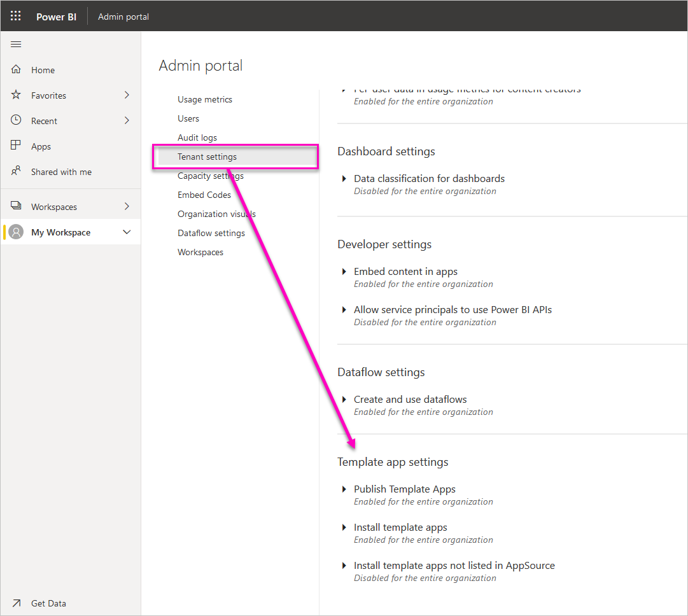This screenshot has height=616, width=688.
Task: Click the Favorites star icon
Action: pyautogui.click(x=16, y=95)
